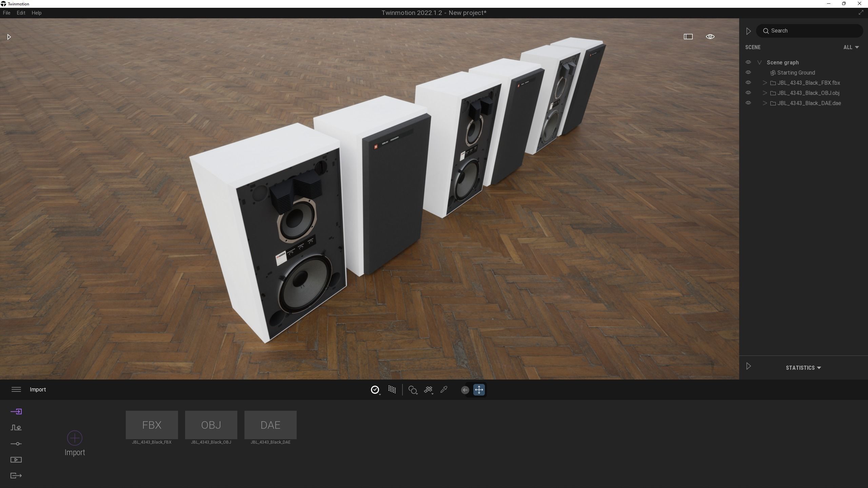
Task: Expand the JBL_4343_Black_OBJ.obj folder
Action: coord(765,93)
